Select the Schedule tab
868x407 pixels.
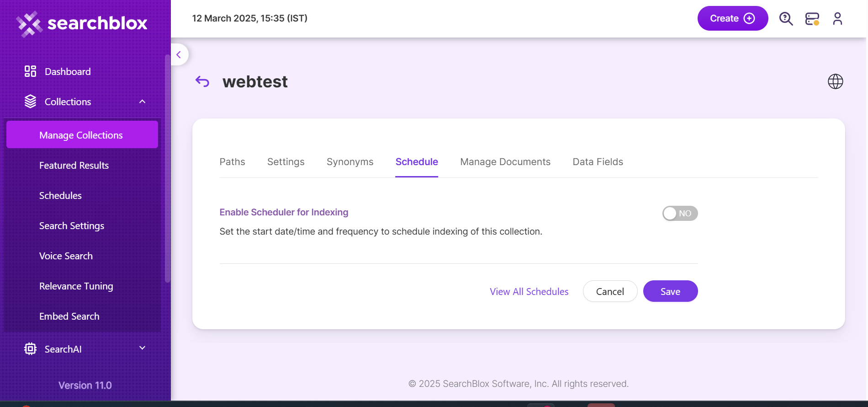click(x=417, y=162)
